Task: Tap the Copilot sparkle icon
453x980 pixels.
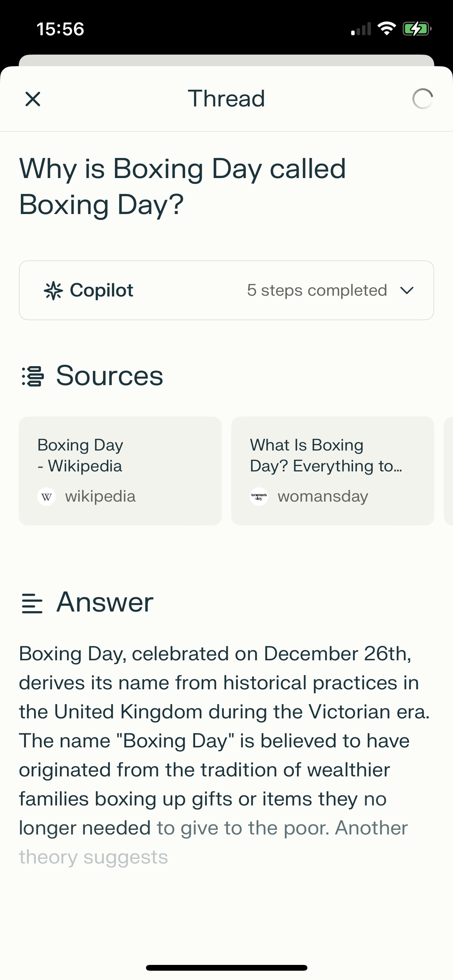Action: [53, 291]
